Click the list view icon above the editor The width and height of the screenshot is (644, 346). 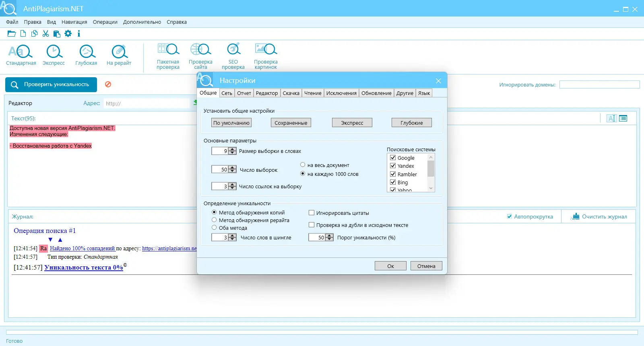click(623, 118)
